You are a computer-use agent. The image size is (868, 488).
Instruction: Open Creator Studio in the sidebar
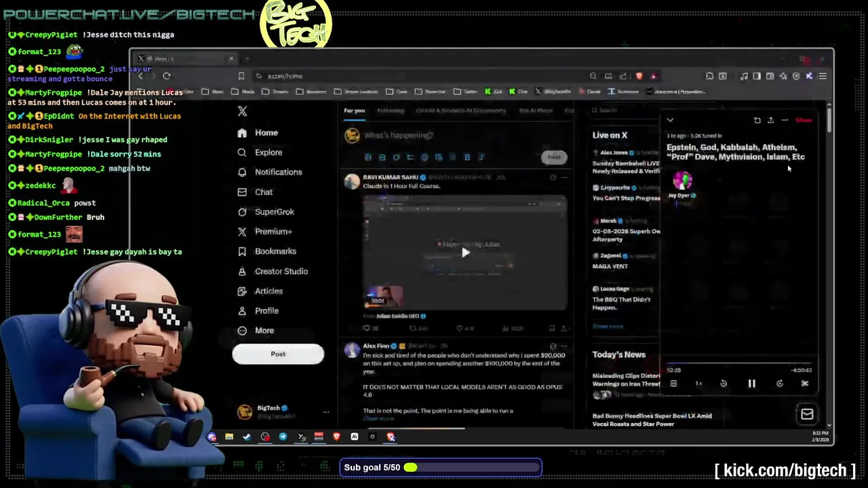tap(273, 271)
